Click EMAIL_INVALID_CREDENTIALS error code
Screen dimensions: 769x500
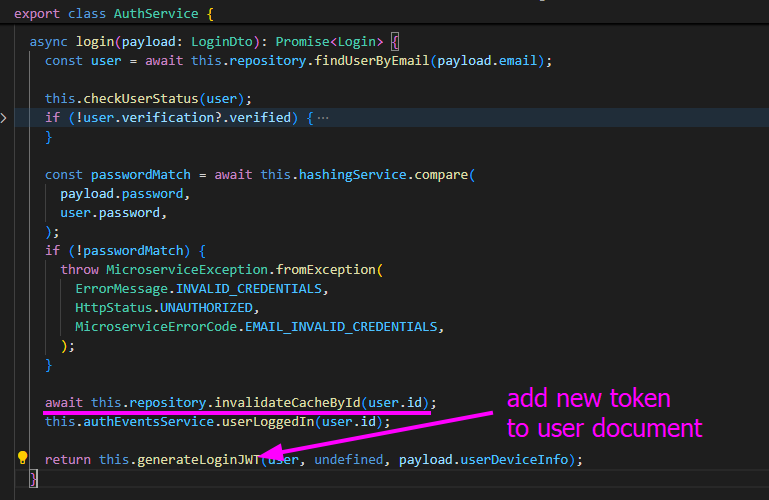point(341,327)
